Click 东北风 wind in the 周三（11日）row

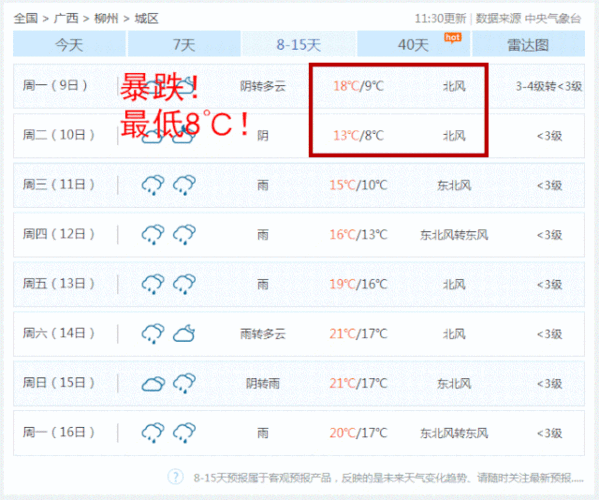click(454, 186)
